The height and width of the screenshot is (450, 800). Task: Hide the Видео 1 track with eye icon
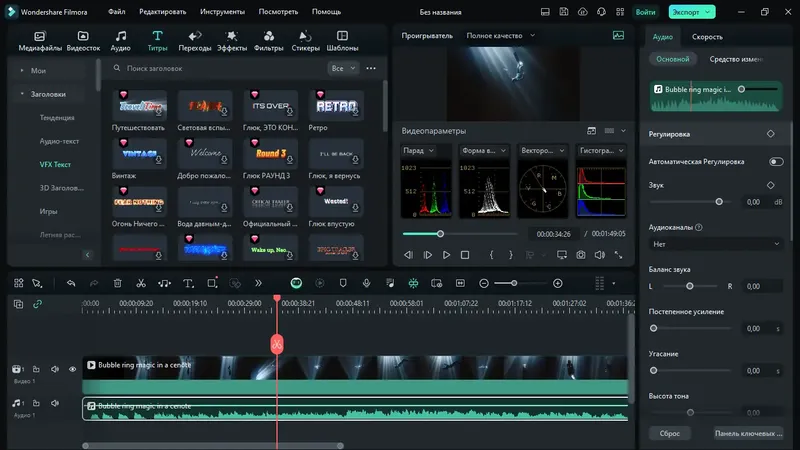point(72,369)
